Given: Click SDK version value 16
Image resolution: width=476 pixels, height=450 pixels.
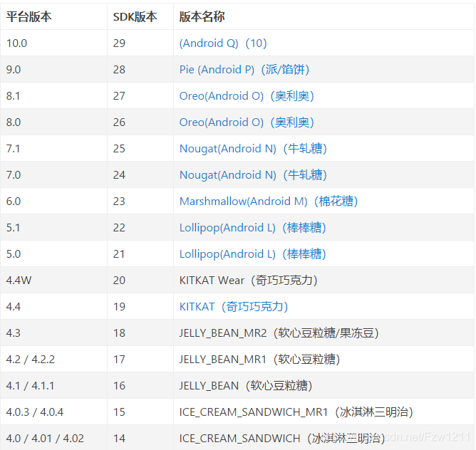Looking at the screenshot, I should pyautogui.click(x=119, y=386).
